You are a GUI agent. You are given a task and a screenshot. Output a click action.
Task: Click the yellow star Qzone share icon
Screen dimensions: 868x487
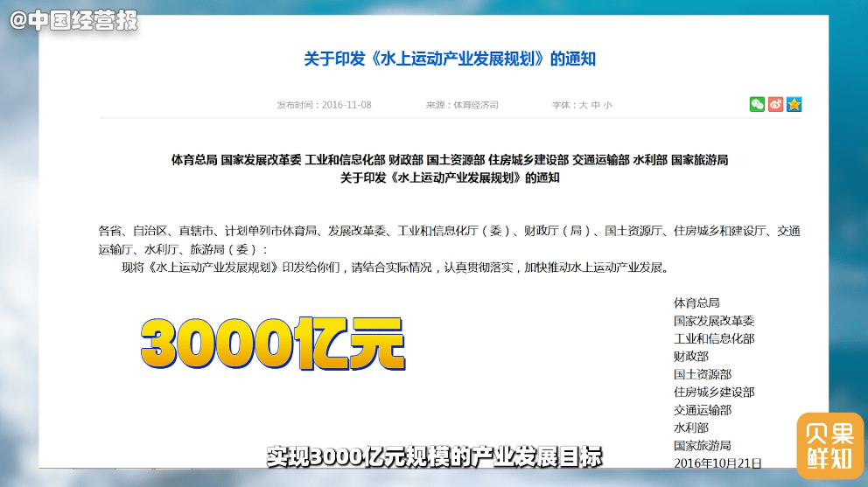click(x=794, y=105)
